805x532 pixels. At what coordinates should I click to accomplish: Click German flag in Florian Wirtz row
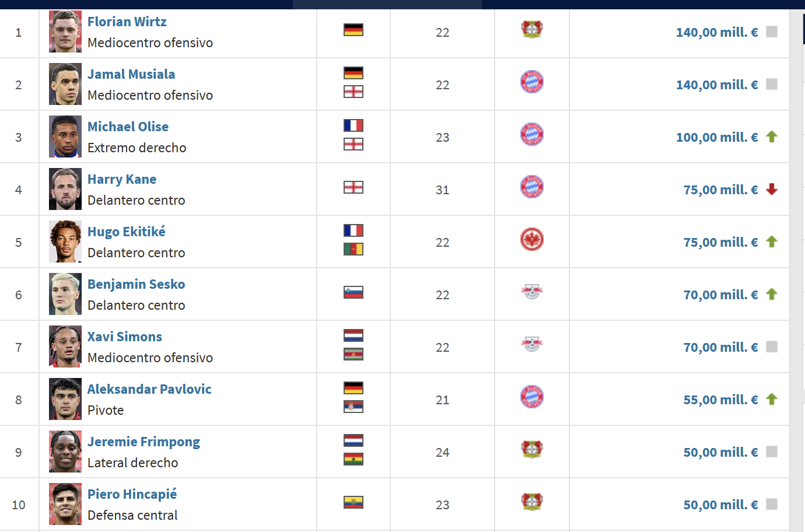point(353,29)
